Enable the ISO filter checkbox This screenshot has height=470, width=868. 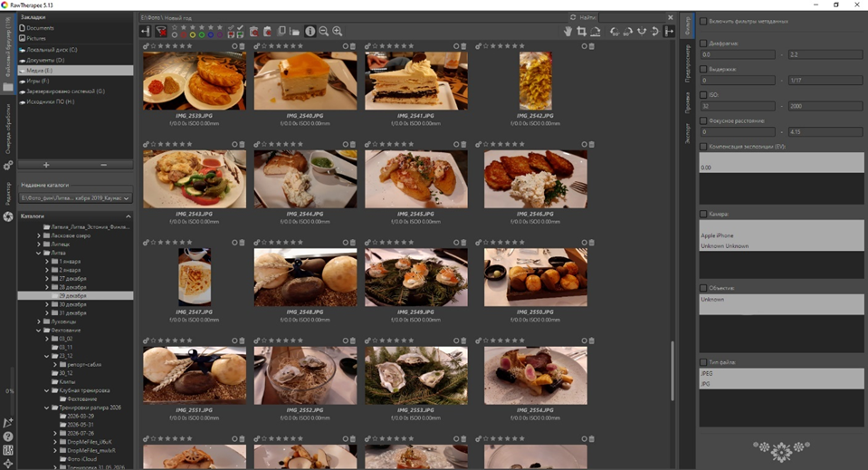(x=703, y=95)
